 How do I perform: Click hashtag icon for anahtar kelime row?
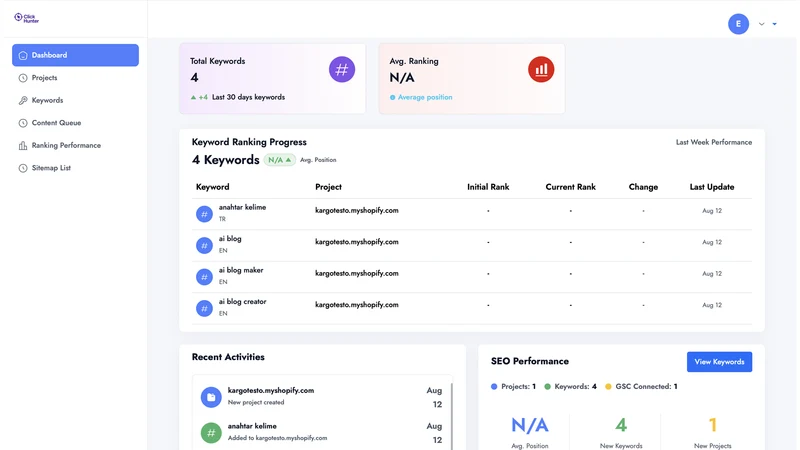(204, 214)
